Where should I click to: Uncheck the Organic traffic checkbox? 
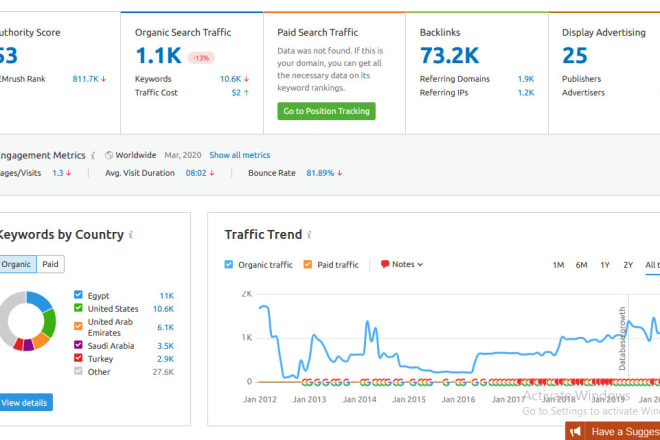pos(229,264)
